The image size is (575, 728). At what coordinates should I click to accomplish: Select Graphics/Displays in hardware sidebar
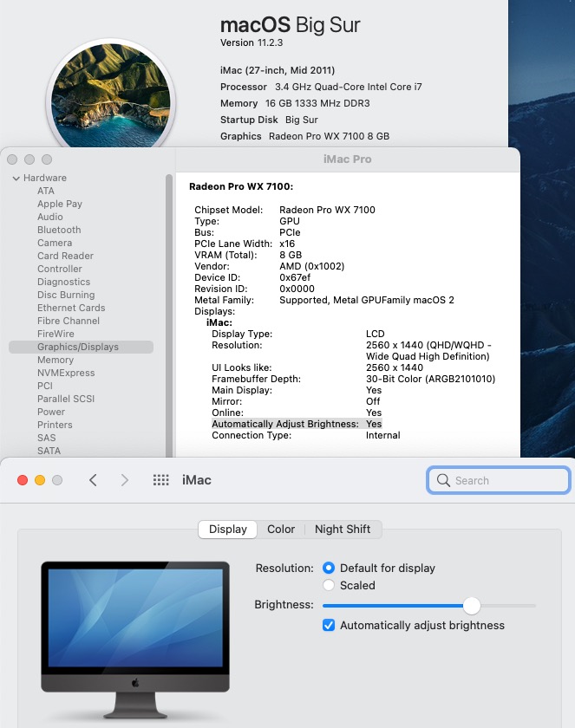click(x=81, y=347)
